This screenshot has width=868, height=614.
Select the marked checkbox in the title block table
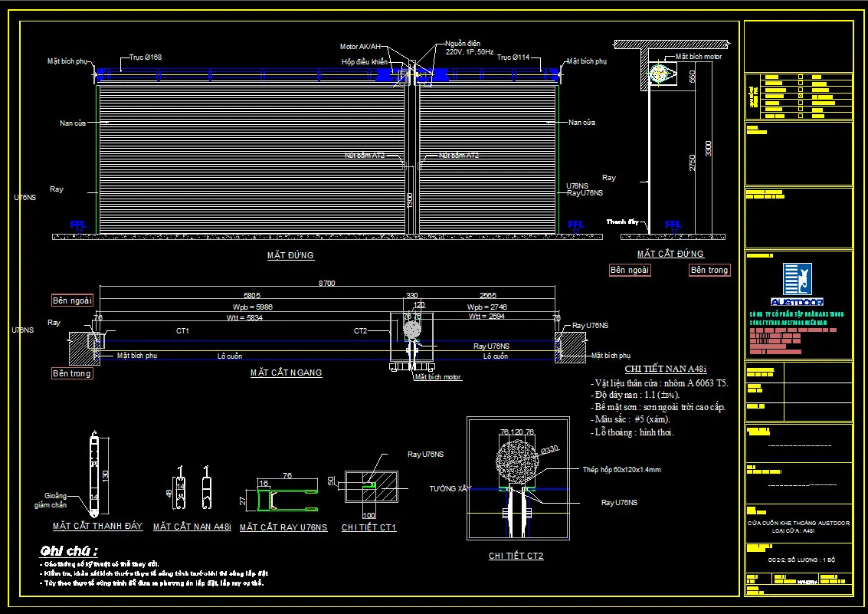[x=801, y=96]
